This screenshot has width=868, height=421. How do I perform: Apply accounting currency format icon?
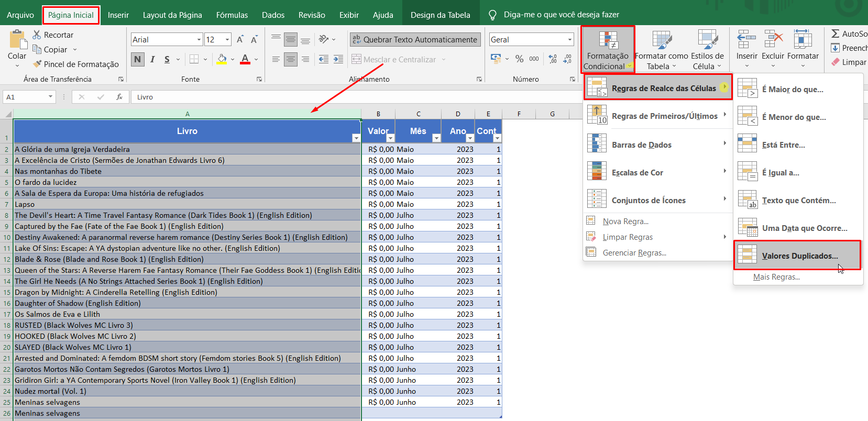[496, 59]
